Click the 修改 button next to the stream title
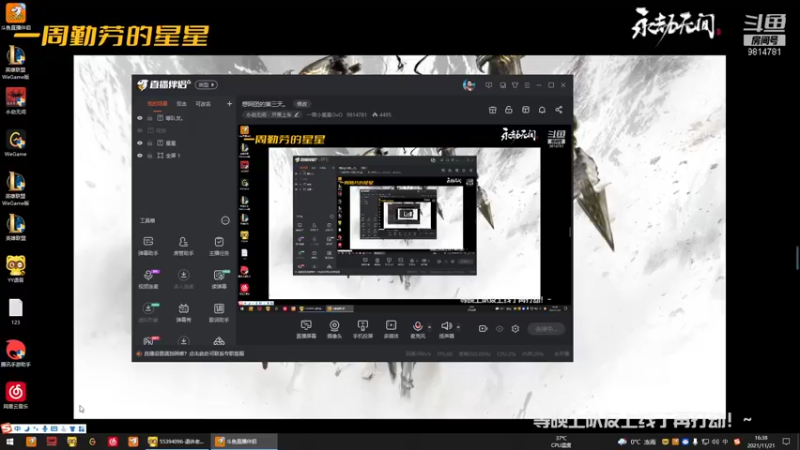Viewport: 800px width, 450px height. [302, 104]
